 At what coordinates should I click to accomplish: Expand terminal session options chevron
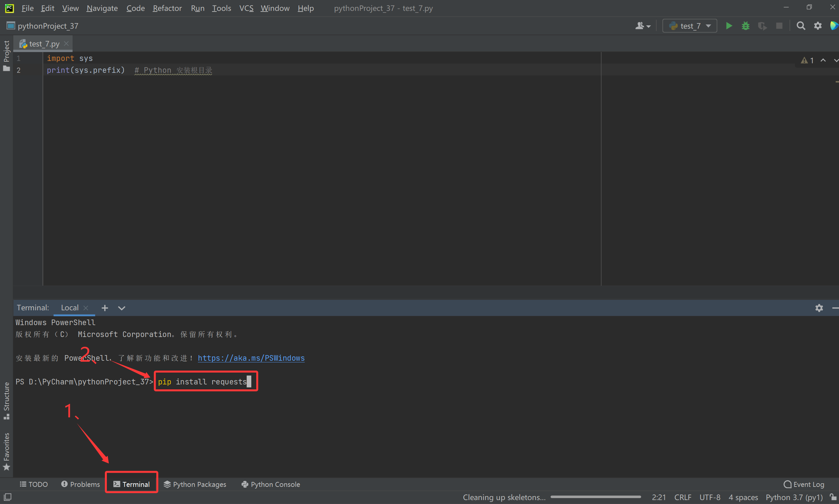click(121, 308)
